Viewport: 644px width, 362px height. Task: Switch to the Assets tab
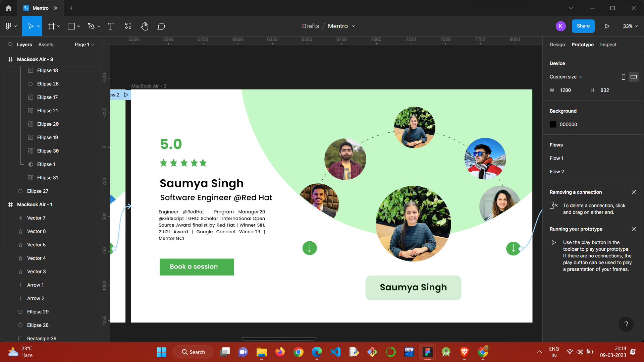click(46, 45)
